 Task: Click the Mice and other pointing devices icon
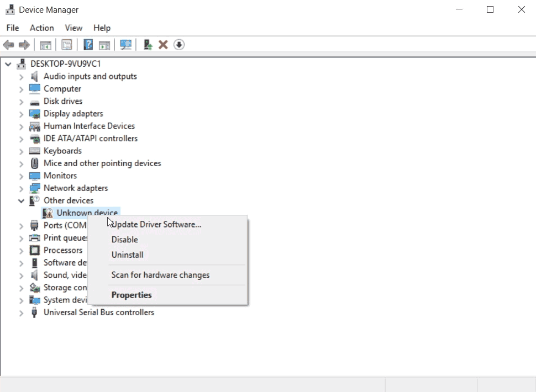tap(34, 163)
